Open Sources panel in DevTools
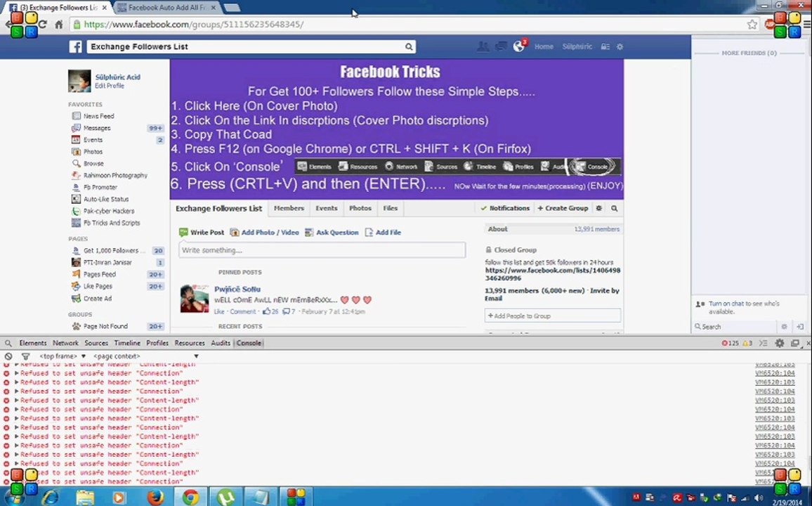This screenshot has height=506, width=812. tap(96, 343)
